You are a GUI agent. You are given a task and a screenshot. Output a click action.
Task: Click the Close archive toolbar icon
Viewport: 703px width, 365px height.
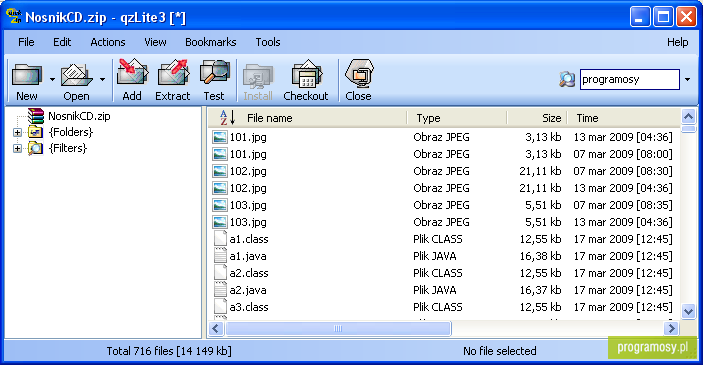(359, 73)
